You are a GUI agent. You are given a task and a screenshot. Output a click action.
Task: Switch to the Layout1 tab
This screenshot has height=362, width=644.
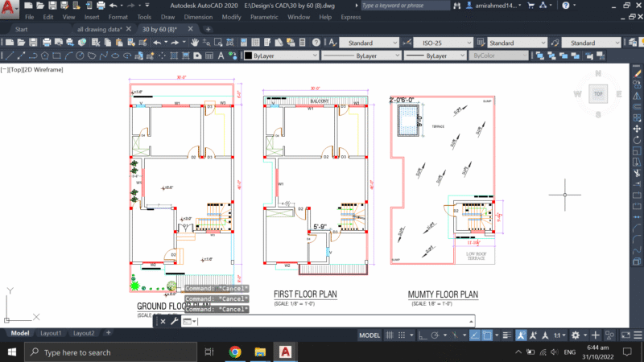click(51, 333)
